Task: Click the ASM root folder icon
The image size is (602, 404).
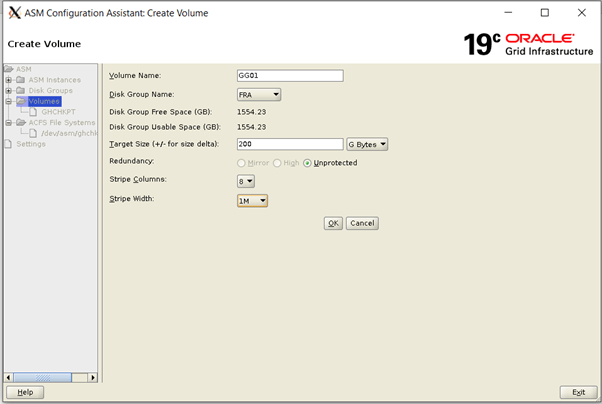Action: click(x=9, y=69)
